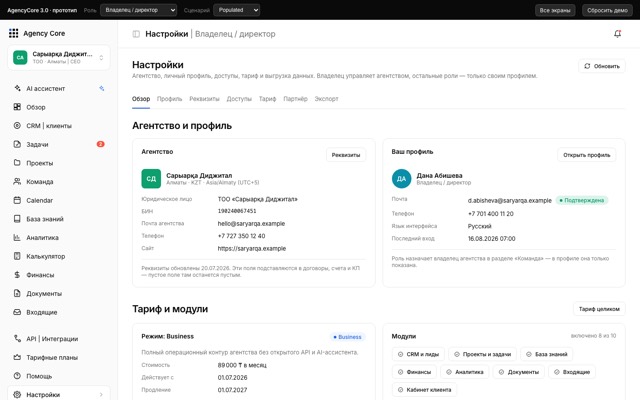
Task: Click the email d.abisheva@saryarqa.example
Action: tap(509, 200)
